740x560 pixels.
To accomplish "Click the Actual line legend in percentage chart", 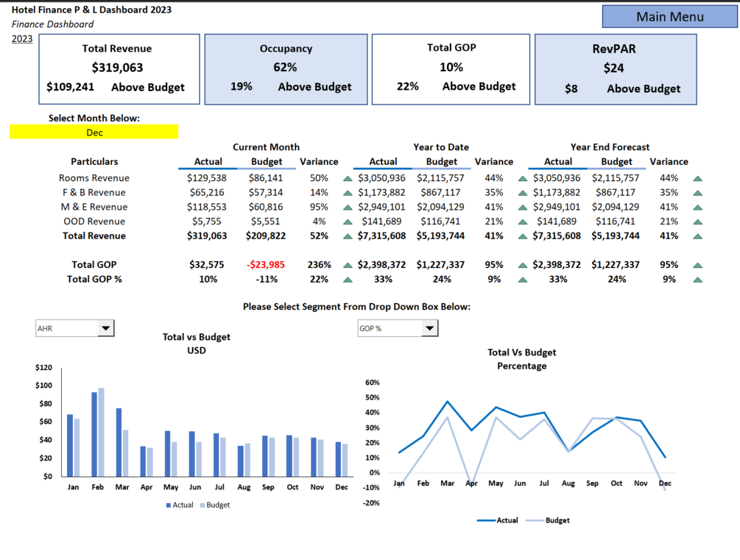I will 486,520.
